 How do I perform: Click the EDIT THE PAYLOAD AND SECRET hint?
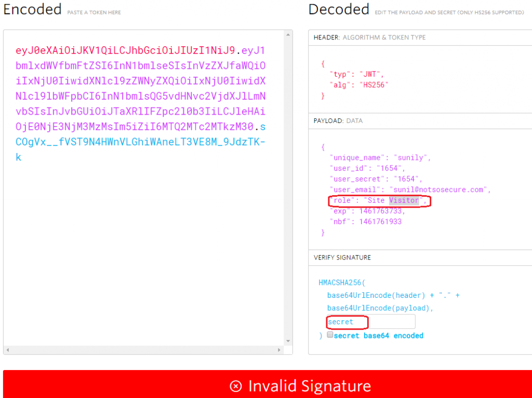click(449, 12)
